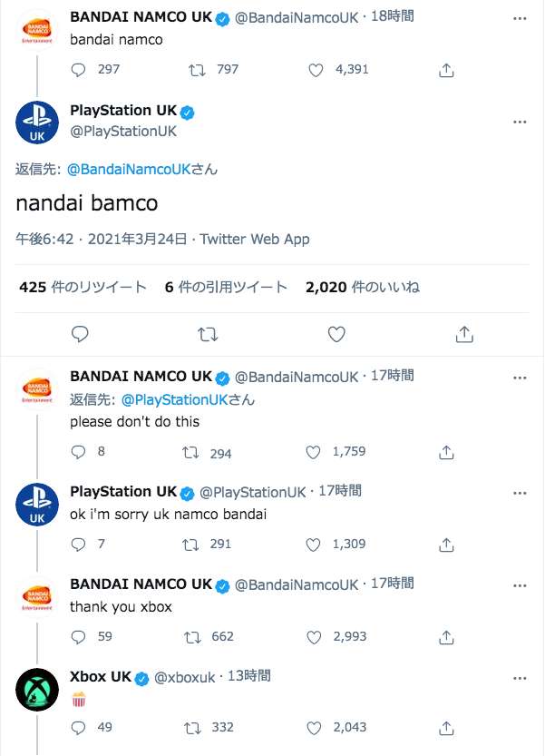Retweet the "nandai bamco" tweet
Image resolution: width=545 pixels, height=756 pixels.
point(208,335)
